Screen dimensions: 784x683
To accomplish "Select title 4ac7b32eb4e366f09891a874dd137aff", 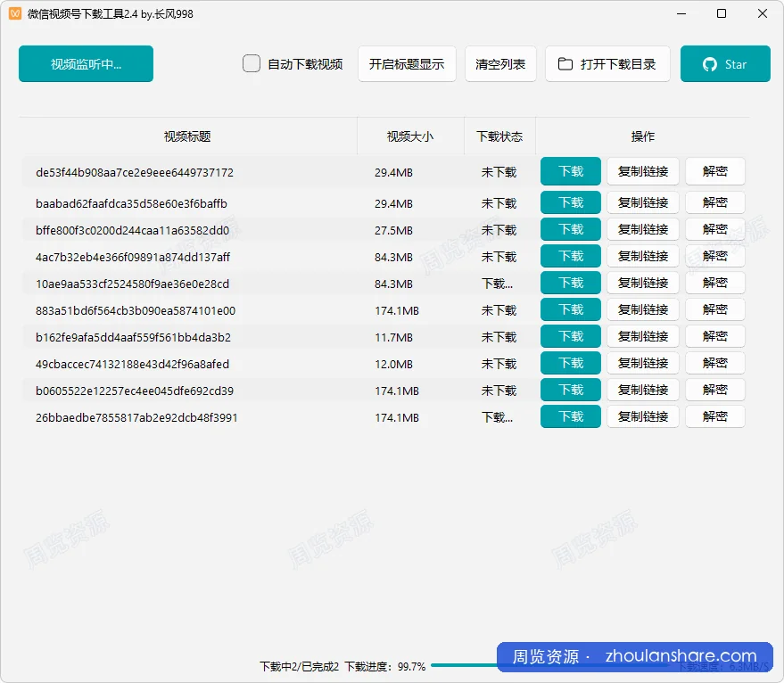I will [133, 257].
